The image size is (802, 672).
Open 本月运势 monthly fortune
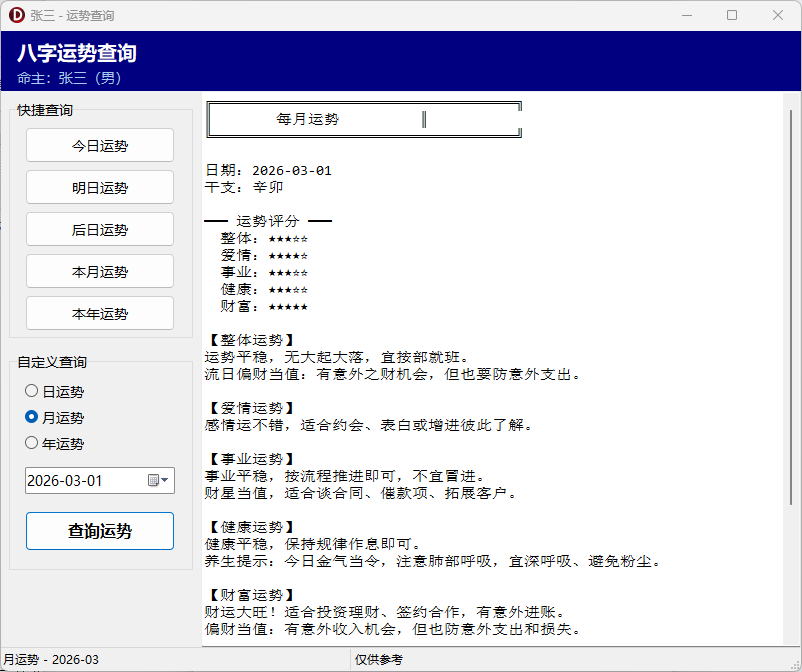(x=99, y=271)
